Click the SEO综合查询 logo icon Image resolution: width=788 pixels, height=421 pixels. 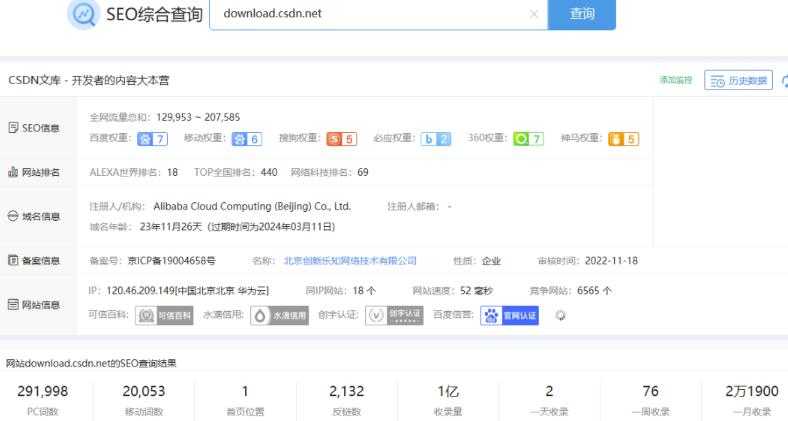pos(83,14)
